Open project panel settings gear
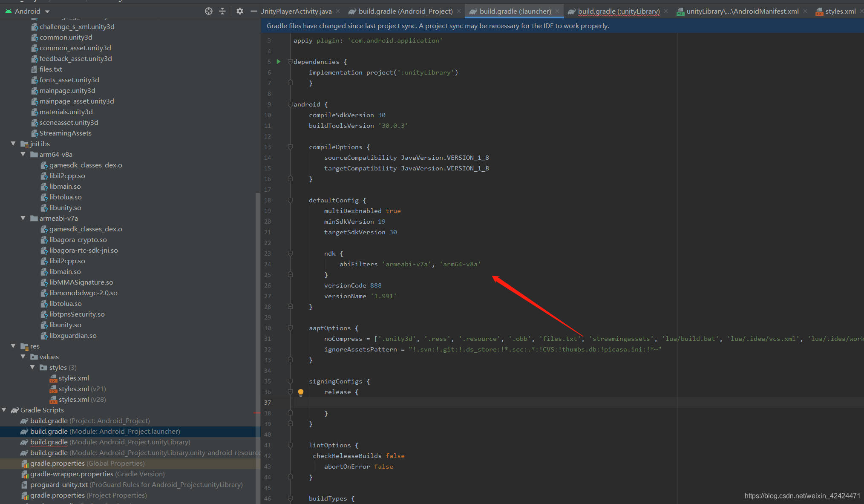The width and height of the screenshot is (864, 504). (x=240, y=11)
